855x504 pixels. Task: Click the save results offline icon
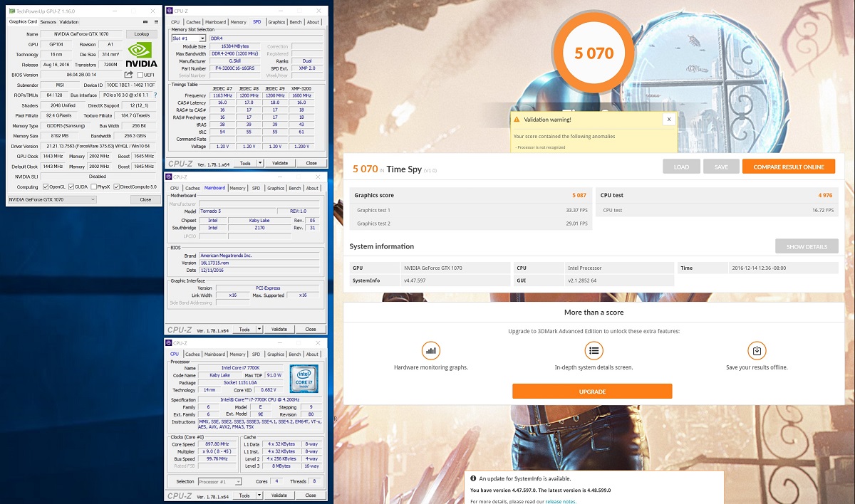757,350
